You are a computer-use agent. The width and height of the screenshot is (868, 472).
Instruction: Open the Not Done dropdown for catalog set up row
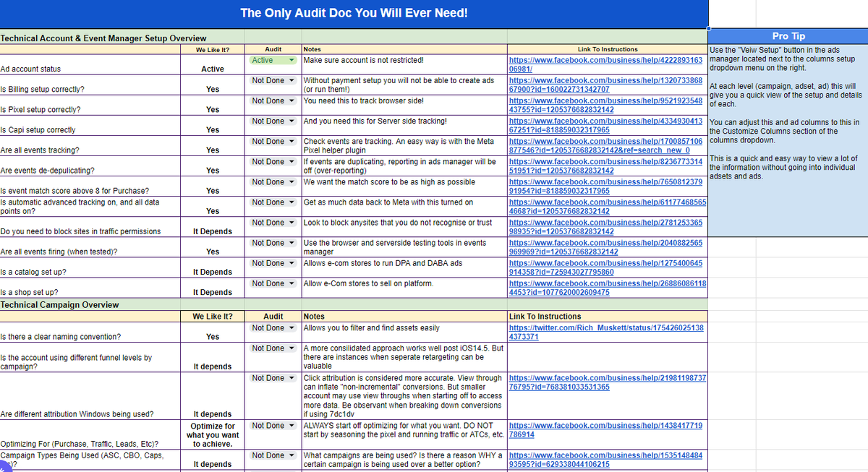click(x=273, y=262)
